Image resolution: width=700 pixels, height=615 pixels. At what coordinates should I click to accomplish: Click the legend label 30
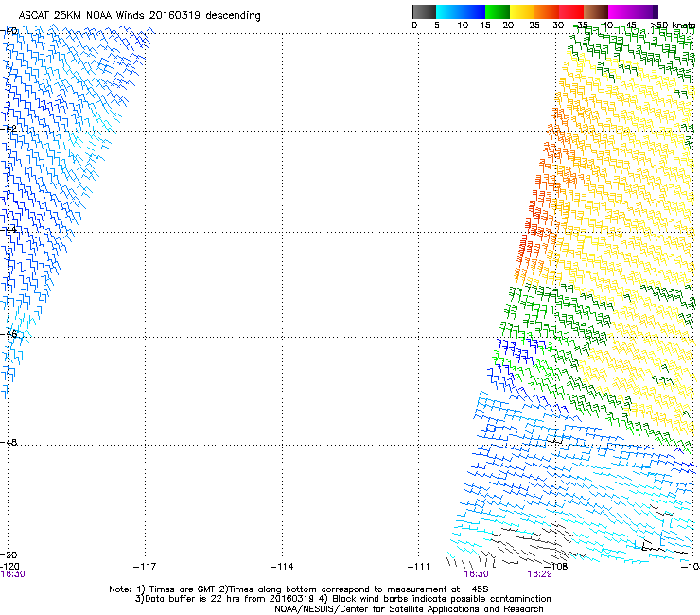[558, 26]
